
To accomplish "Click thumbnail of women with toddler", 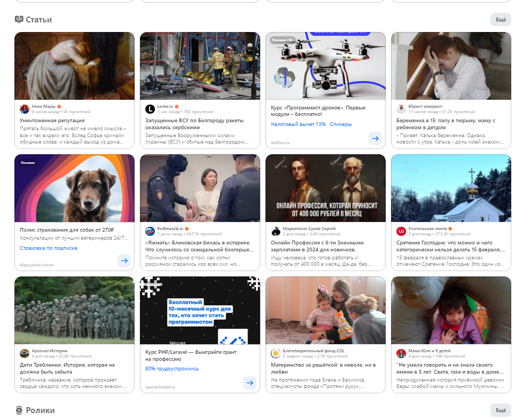I will [326, 310].
